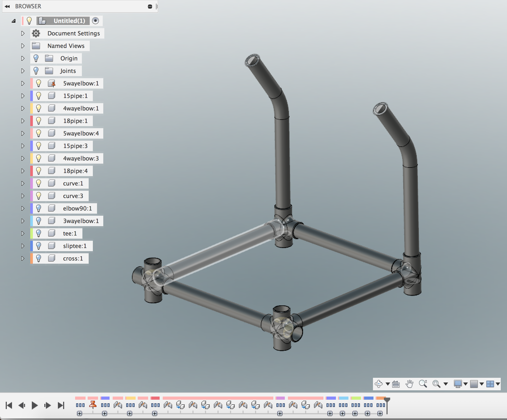Image resolution: width=507 pixels, height=420 pixels.
Task: Open the Grid and Snaps dropdown menu
Action: point(481,384)
